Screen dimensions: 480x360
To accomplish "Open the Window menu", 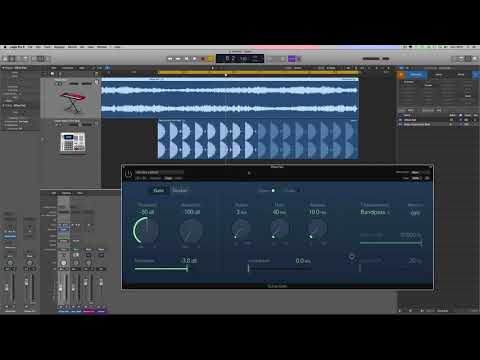I will [102, 47].
